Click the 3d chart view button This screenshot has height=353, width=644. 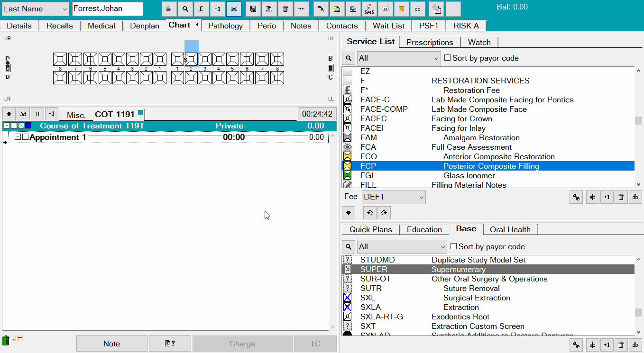point(23,114)
